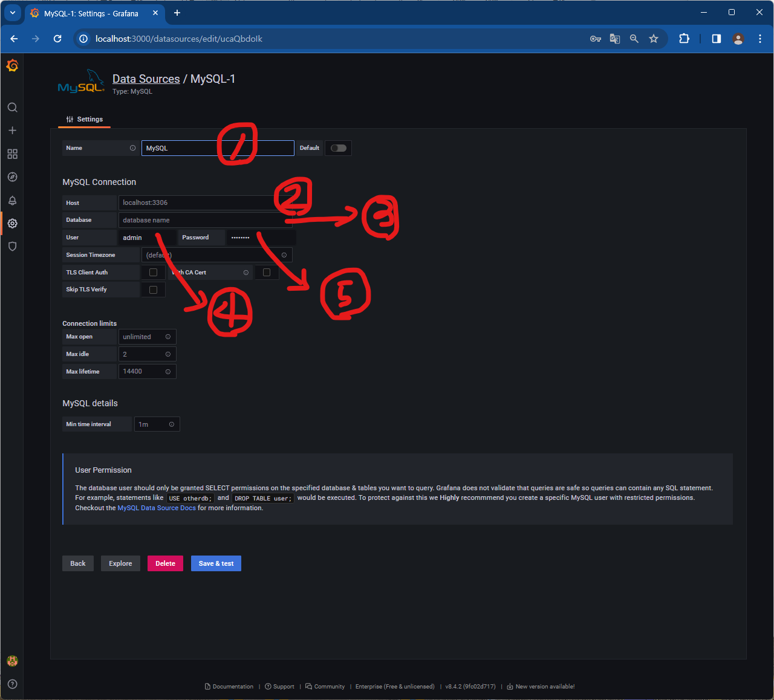The height and width of the screenshot is (700, 774).
Task: Open a new browser tab
Action: click(177, 13)
